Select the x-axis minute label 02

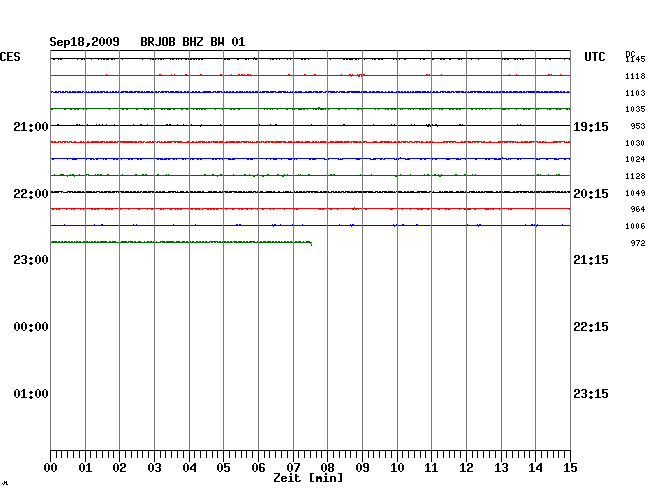coord(119,468)
